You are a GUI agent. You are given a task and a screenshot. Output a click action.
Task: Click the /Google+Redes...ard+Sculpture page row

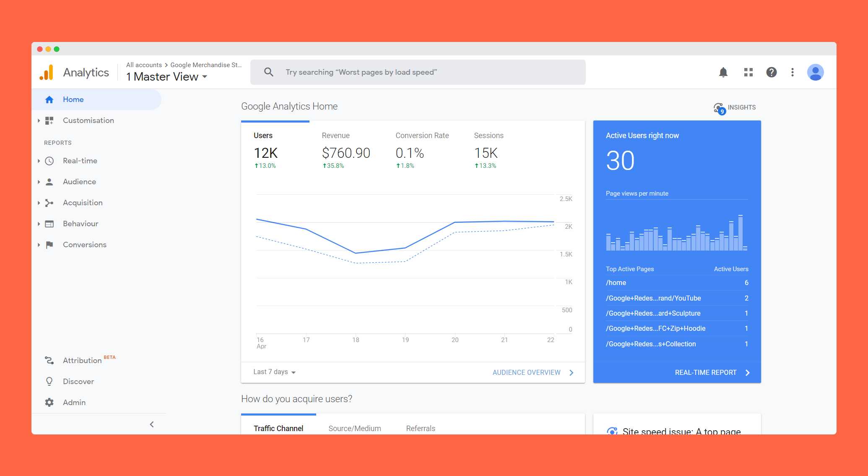point(677,313)
